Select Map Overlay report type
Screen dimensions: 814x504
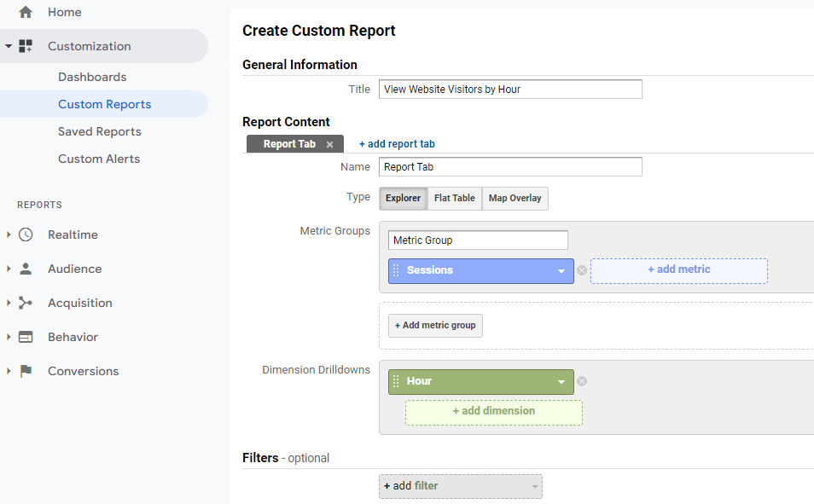[515, 199]
